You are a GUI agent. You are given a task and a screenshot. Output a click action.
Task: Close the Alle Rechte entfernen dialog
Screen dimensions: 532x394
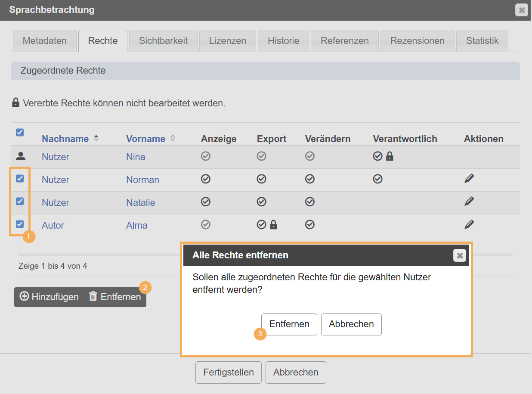[460, 256]
